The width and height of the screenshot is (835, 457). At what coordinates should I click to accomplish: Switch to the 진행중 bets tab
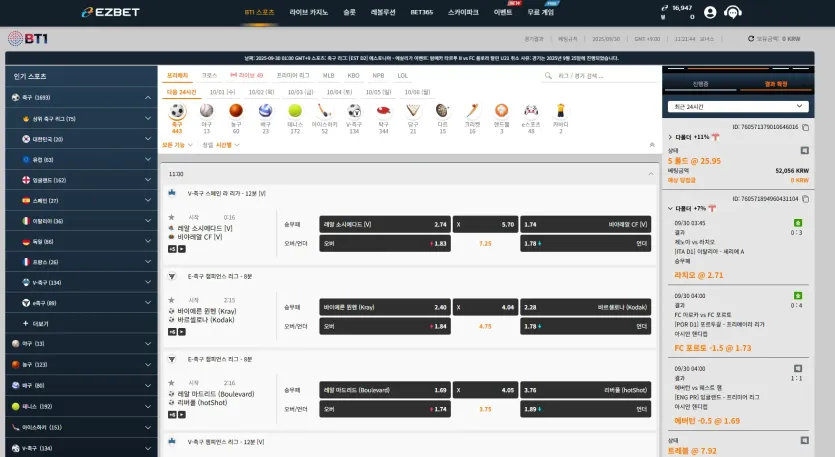(700, 84)
